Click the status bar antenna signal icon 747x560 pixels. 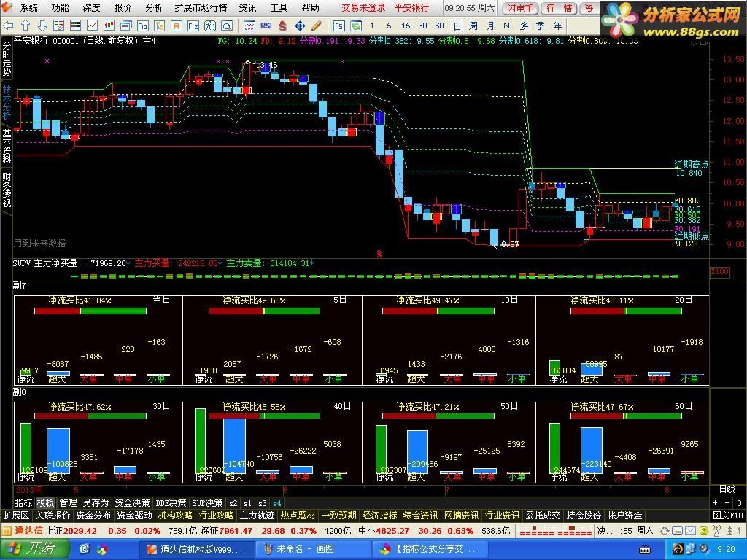click(716, 531)
